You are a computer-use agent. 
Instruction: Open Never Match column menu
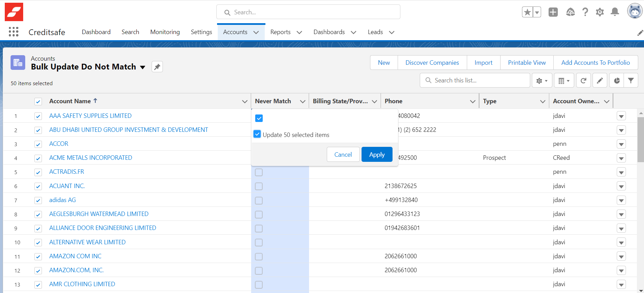click(x=302, y=102)
